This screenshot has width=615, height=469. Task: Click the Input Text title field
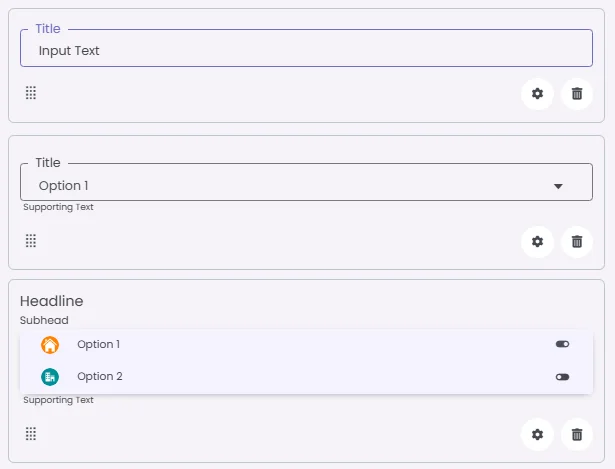[x=300, y=50]
